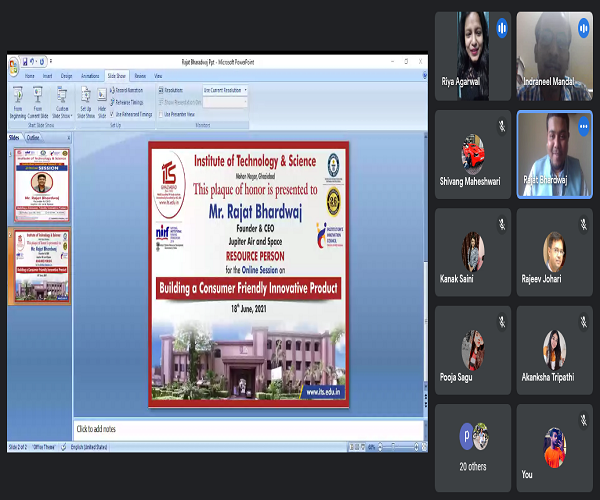The image size is (600, 500).
Task: Click Record Narration
Action: (x=126, y=90)
